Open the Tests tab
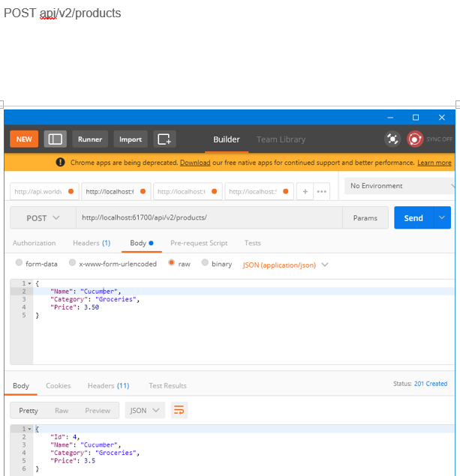The width and height of the screenshot is (460, 476). point(252,243)
